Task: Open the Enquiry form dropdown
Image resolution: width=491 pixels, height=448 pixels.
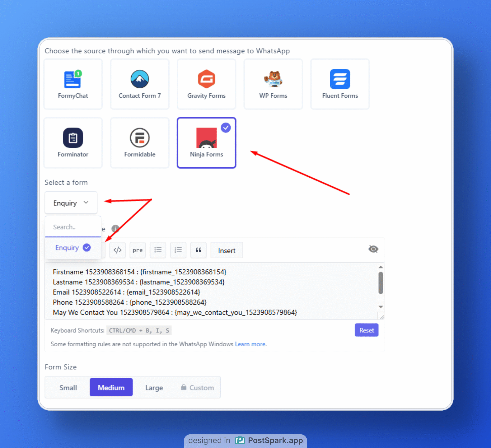Action: [x=71, y=203]
